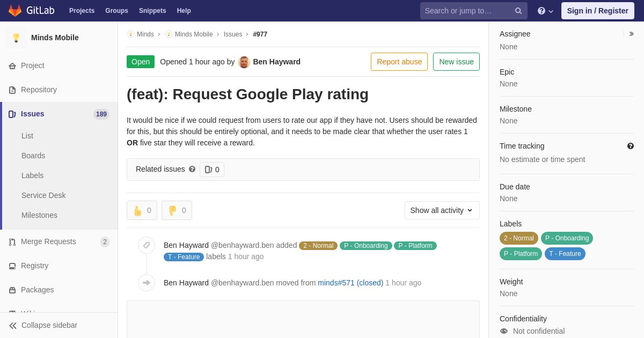Viewport: 644px width, 338px height.
Task: Click the Related issues help icon
Action: 192,169
